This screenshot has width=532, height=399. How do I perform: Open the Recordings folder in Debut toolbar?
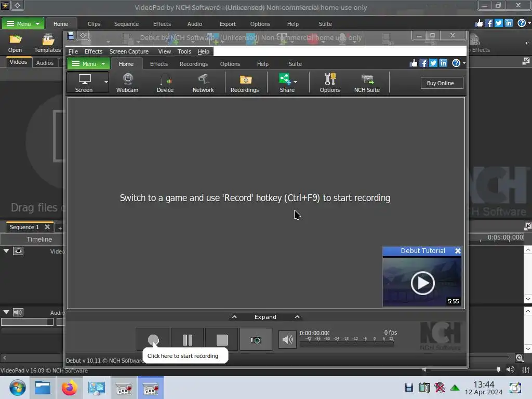click(x=245, y=83)
